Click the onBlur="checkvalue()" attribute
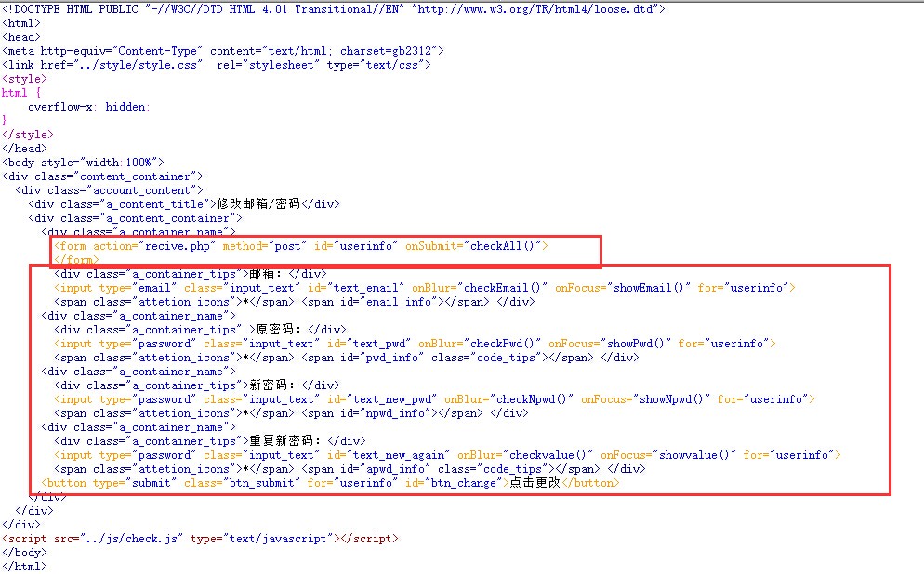Screen dimensions: 924x574 click(x=525, y=455)
